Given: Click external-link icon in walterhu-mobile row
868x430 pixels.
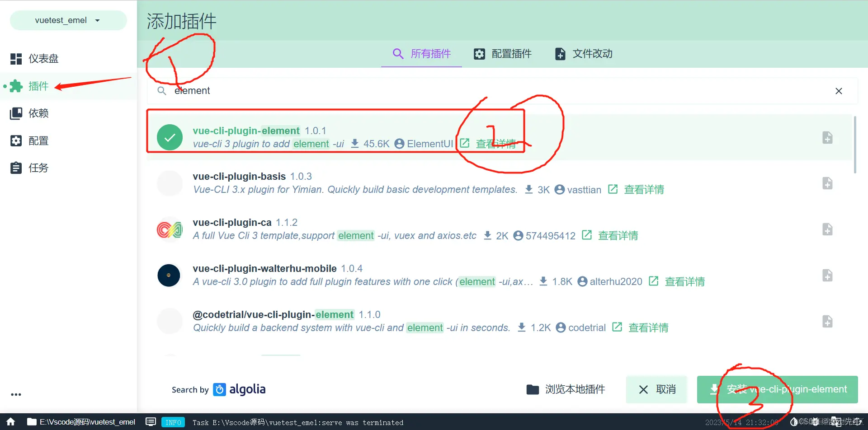Looking at the screenshot, I should pos(654,281).
